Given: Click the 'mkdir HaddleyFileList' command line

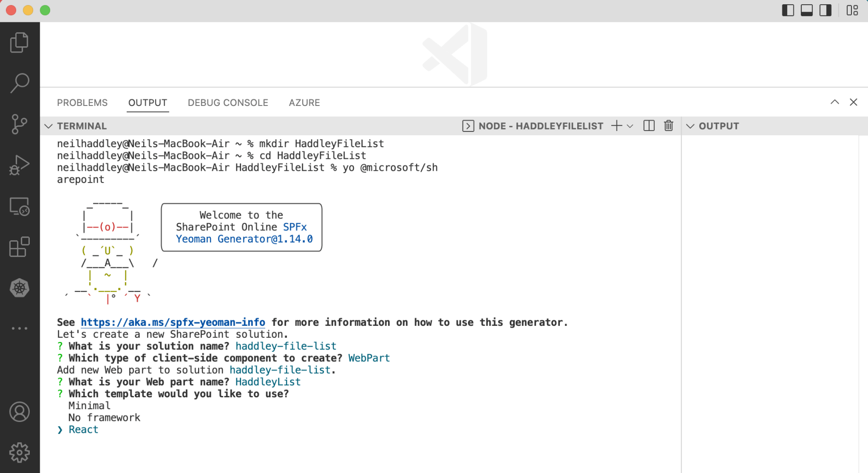Looking at the screenshot, I should tap(321, 144).
